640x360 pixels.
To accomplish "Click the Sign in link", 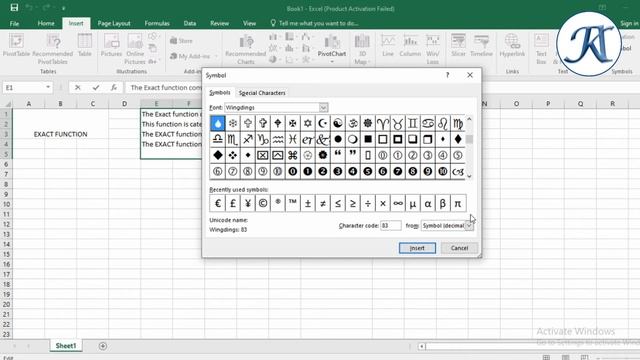I will point(629,23).
